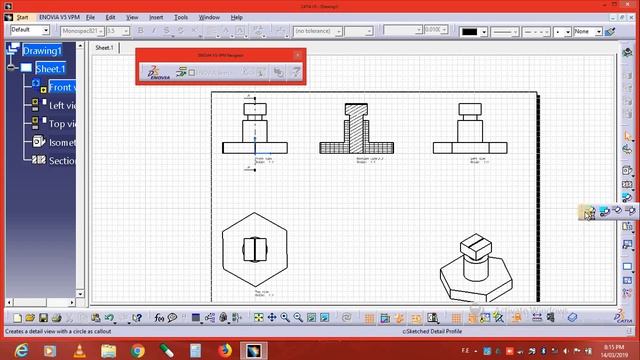This screenshot has width=640, height=360.
Task: Open the Section views tool on right toolbar
Action: click(x=627, y=184)
